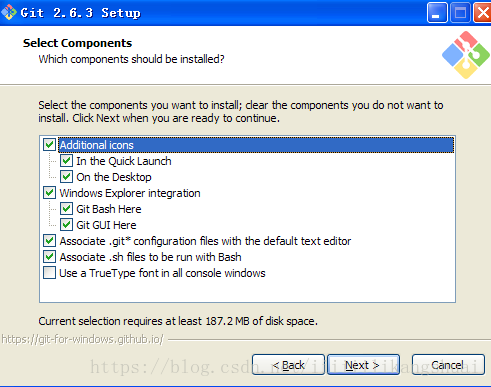Enable TrueType font in console windows

pos(49,273)
